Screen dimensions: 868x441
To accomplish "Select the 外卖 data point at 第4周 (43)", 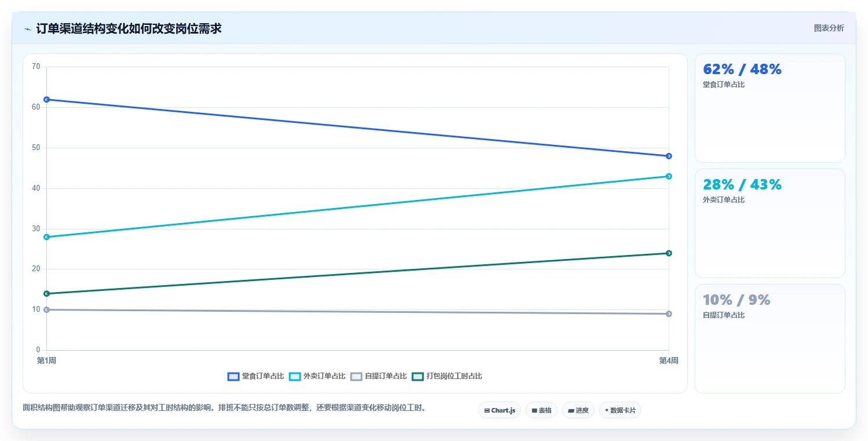I will click(669, 176).
